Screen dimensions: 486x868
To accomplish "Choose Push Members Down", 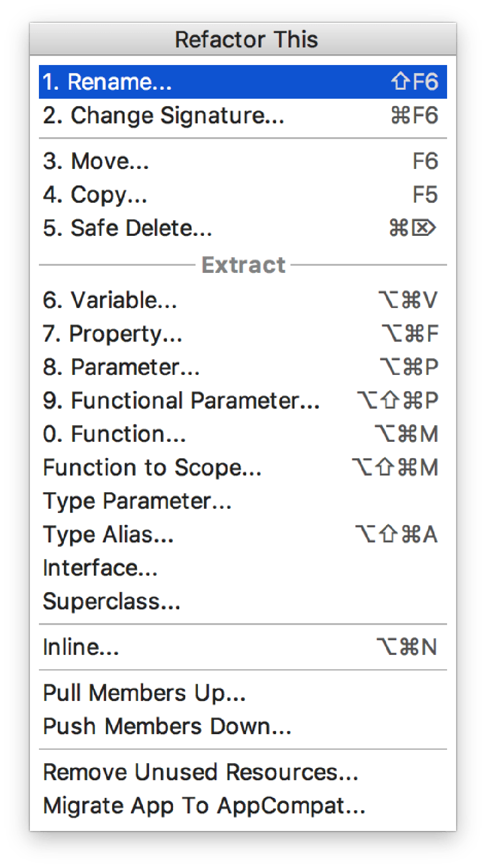I will [167, 727].
